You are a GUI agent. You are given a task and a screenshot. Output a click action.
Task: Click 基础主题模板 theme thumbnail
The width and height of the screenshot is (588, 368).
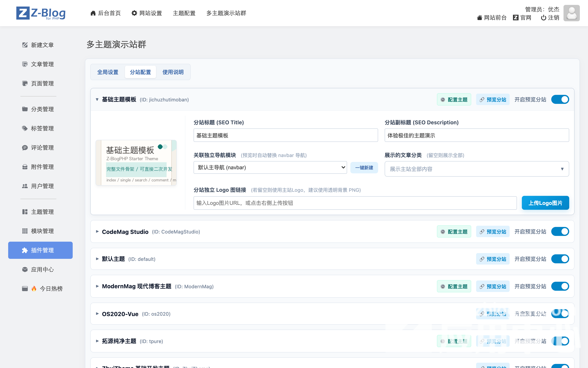(136, 163)
